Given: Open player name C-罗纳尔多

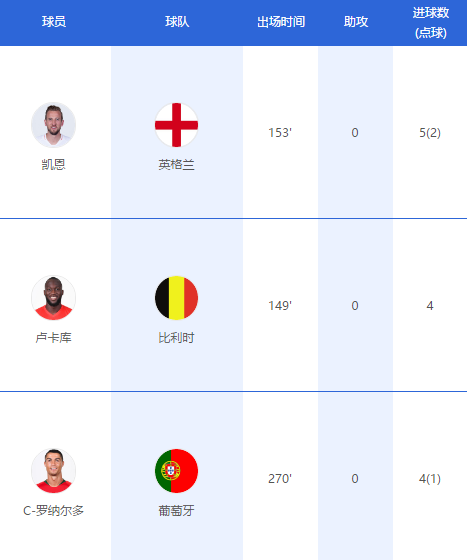Looking at the screenshot, I should pos(54,510).
